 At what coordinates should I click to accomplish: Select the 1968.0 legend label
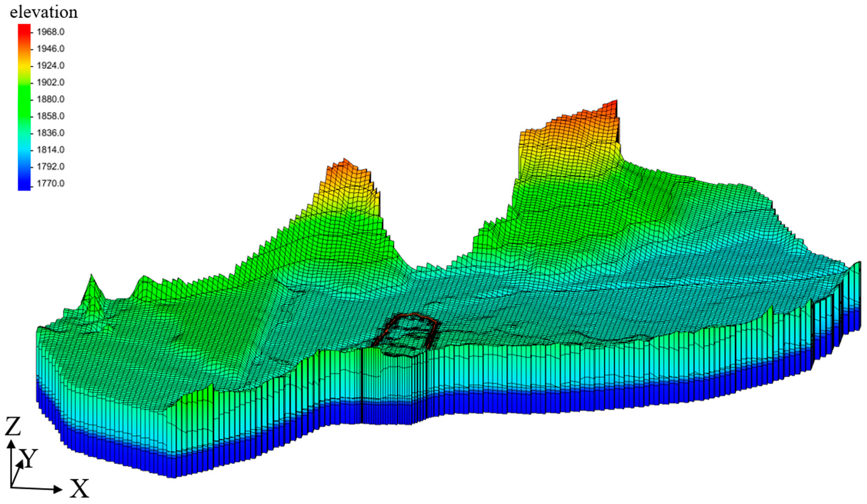[x=51, y=32]
